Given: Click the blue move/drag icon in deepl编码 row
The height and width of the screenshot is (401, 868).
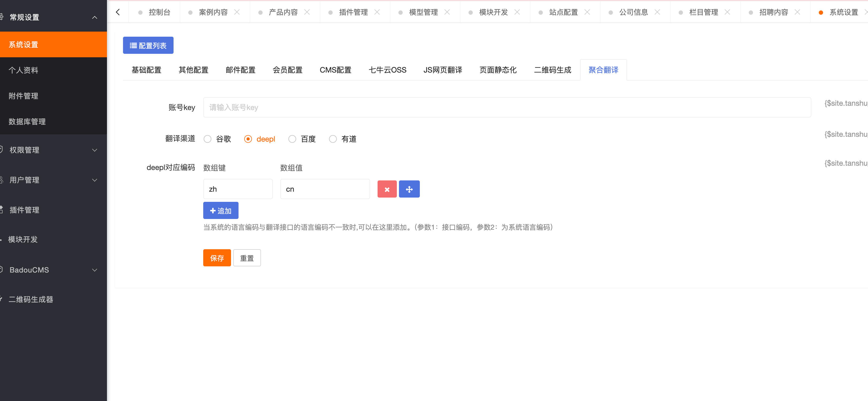Looking at the screenshot, I should point(409,189).
